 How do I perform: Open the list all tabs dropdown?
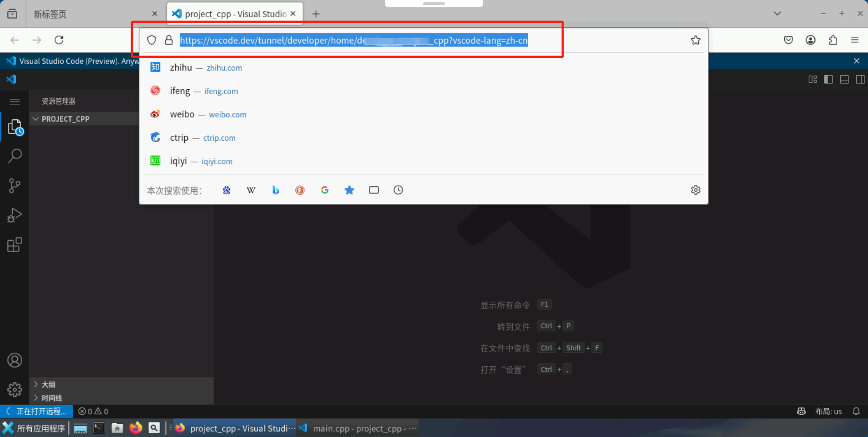point(777,14)
